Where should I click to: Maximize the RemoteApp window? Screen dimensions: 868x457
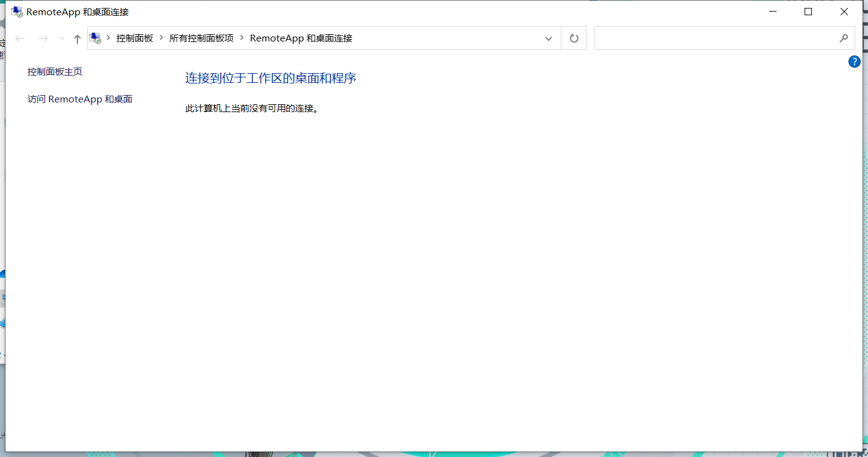click(x=808, y=12)
